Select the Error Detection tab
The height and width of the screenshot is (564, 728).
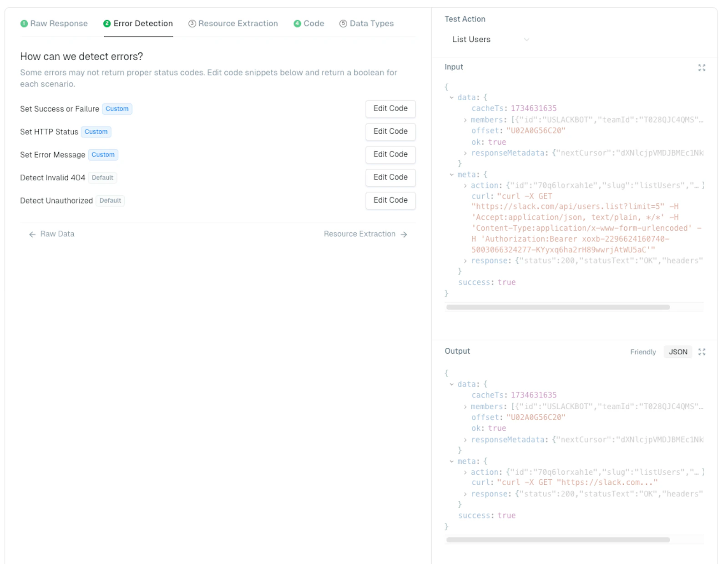point(138,24)
